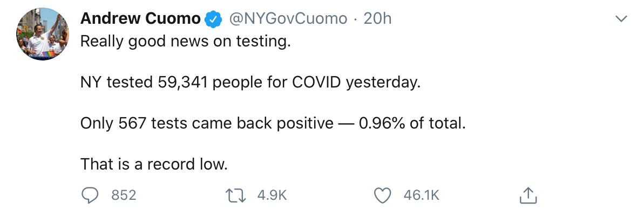Click the number 59,341 in the tweet
This screenshot has height=216, width=644.
coord(184,83)
